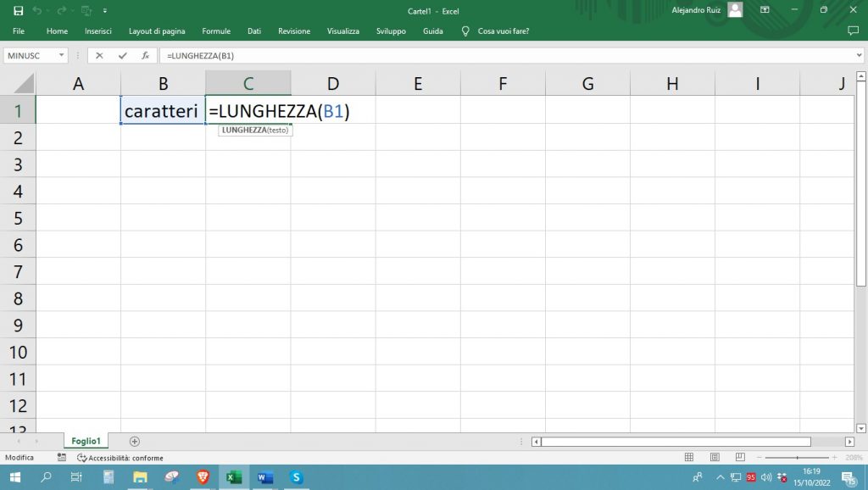
Task: Open the Formule ribbon tab
Action: click(x=216, y=31)
